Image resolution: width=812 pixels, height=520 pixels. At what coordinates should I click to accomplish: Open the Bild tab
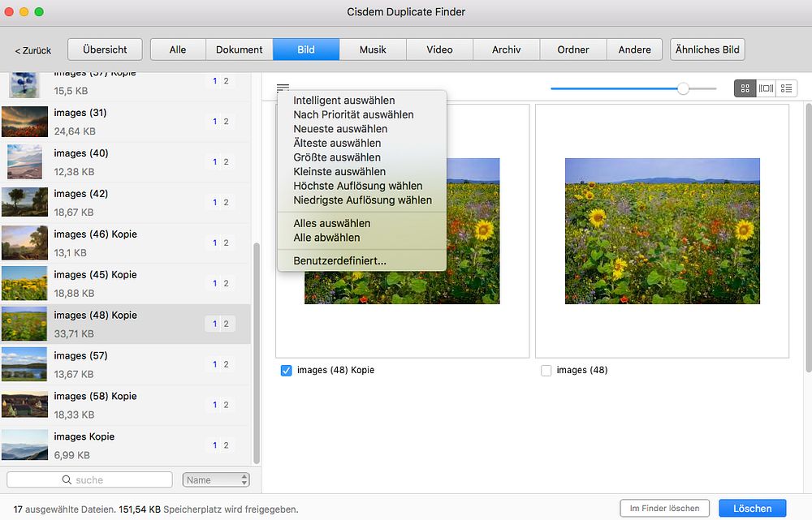[x=306, y=49]
